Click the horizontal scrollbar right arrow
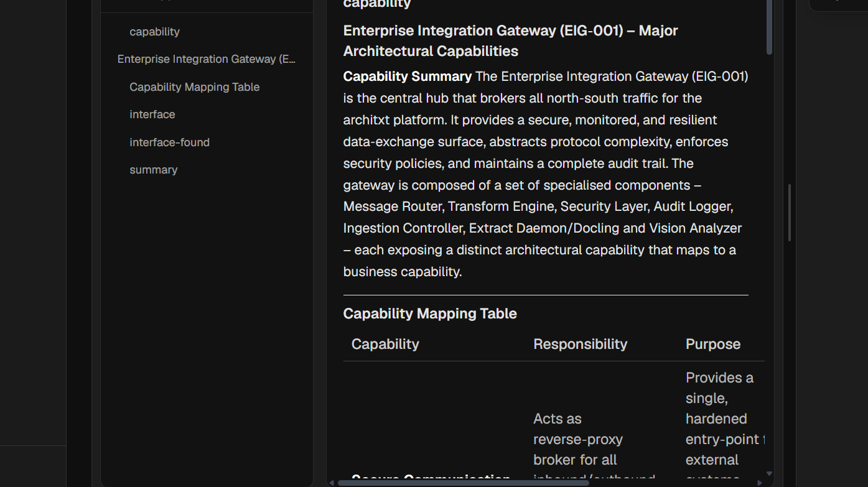The height and width of the screenshot is (487, 868). click(x=759, y=483)
